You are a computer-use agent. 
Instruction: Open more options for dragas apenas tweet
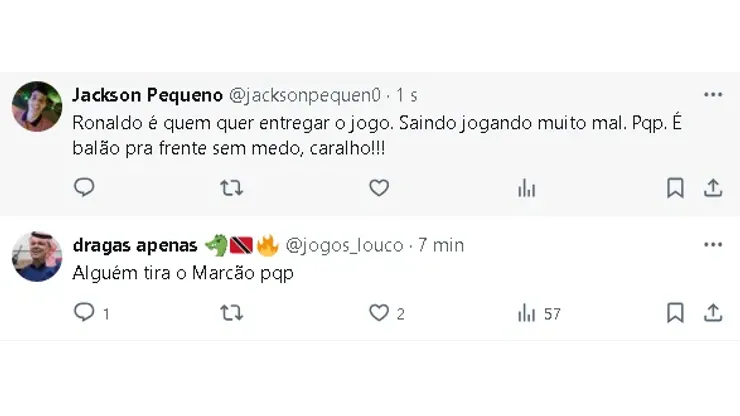pyautogui.click(x=712, y=245)
